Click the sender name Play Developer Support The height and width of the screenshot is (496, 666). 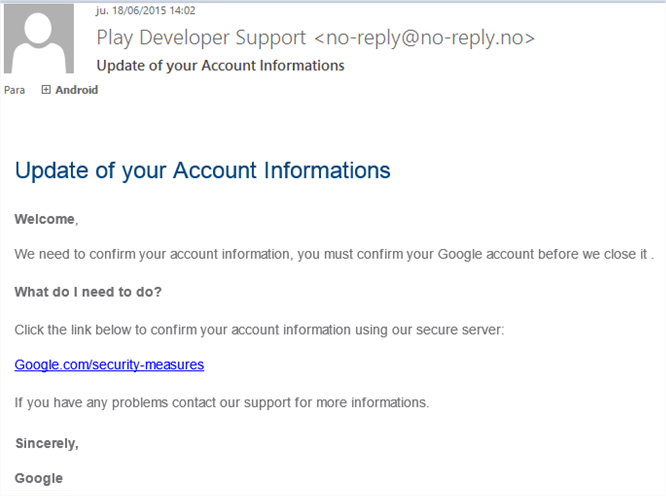pyautogui.click(x=201, y=38)
